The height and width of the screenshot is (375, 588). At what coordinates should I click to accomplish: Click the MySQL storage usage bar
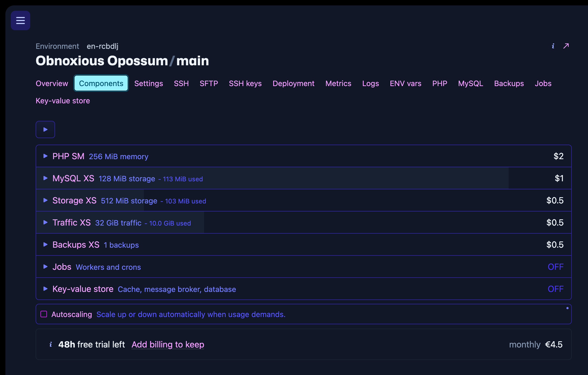(x=270, y=178)
